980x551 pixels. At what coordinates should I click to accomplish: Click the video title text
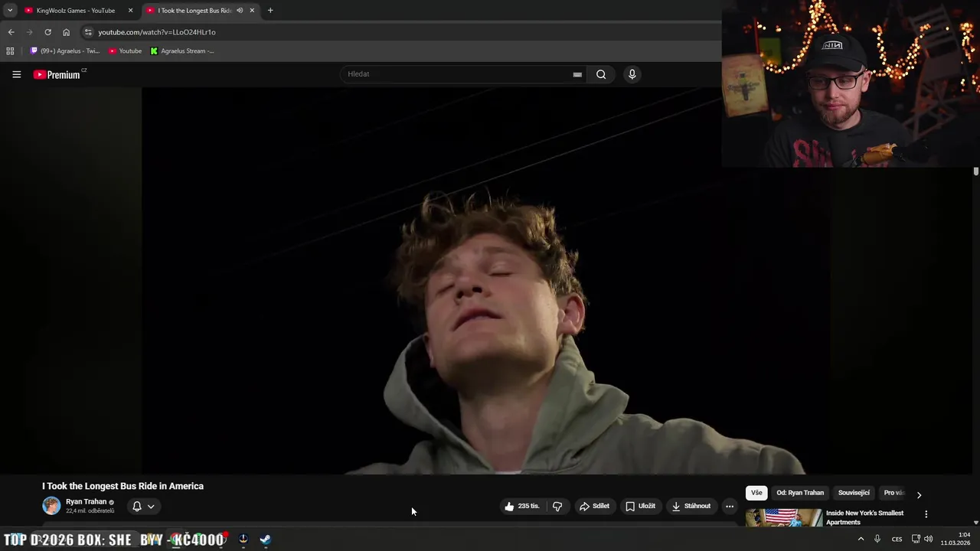pyautogui.click(x=122, y=486)
